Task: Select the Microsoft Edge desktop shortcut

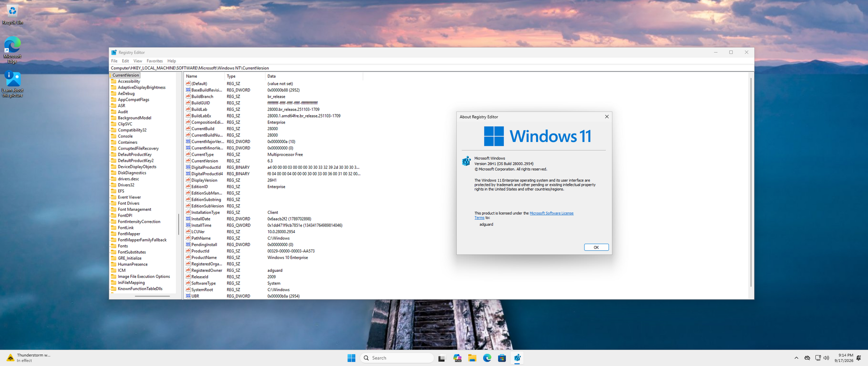Action: click(x=12, y=50)
